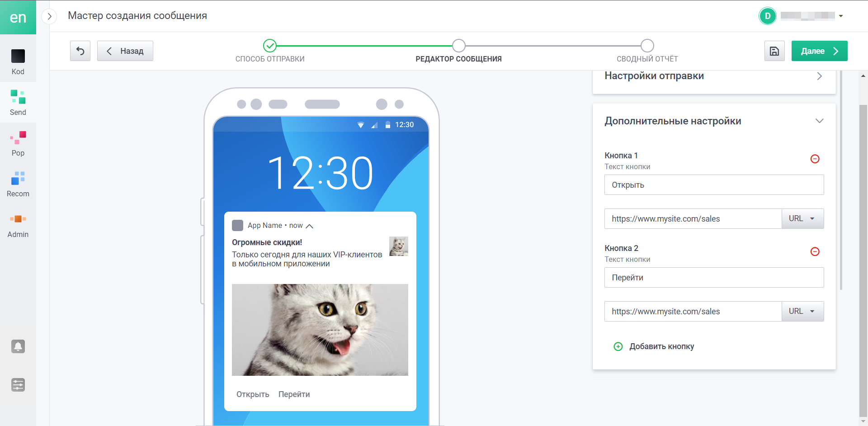This screenshot has height=426, width=868.
Task: Open the Send module
Action: point(18,102)
